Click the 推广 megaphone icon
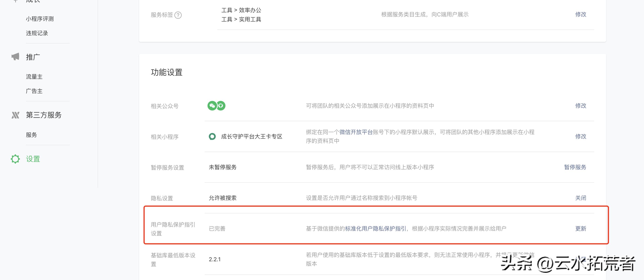This screenshot has width=644, height=280. coord(15,57)
